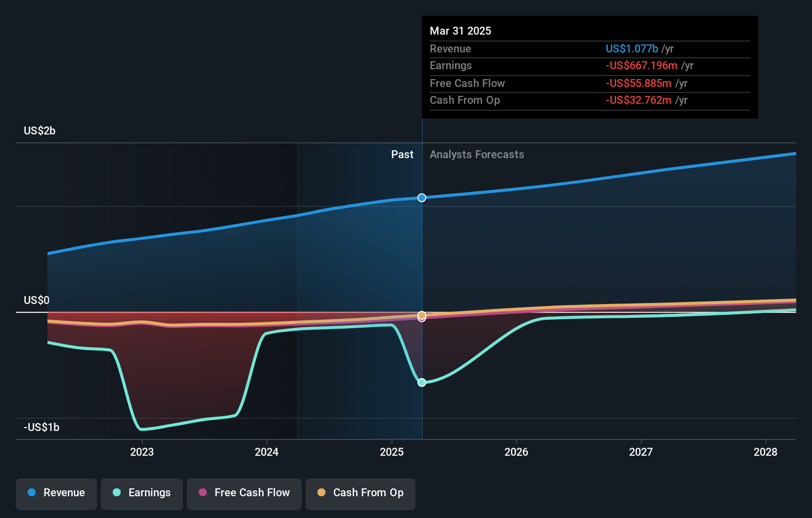Click the Analysts Forecasts label

477,154
